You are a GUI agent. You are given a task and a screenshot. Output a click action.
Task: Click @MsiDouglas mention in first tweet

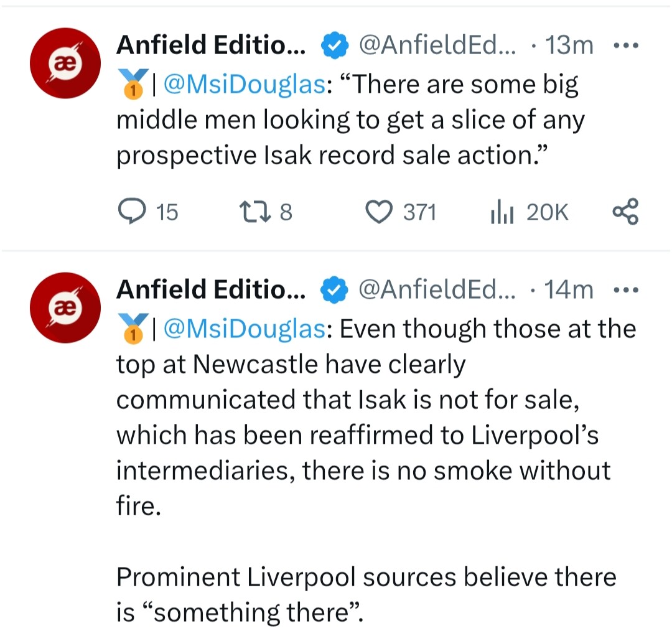pyautogui.click(x=243, y=85)
